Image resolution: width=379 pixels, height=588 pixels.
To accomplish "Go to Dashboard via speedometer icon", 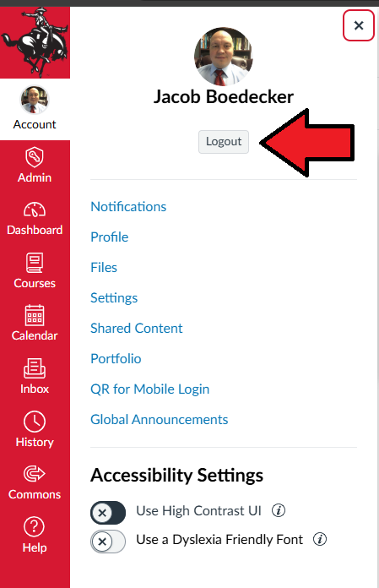I will [35, 210].
